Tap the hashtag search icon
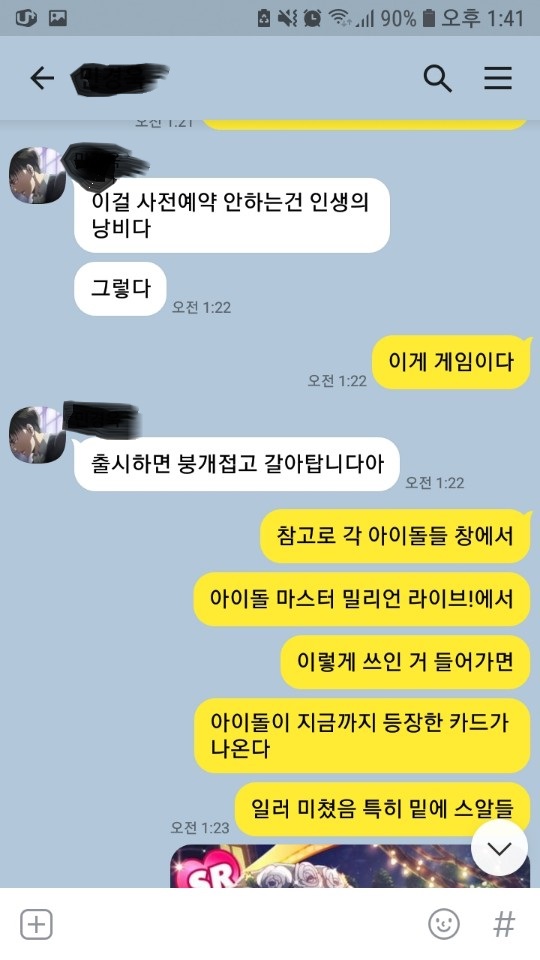Viewport: 540px width, 960px height. pos(504,924)
